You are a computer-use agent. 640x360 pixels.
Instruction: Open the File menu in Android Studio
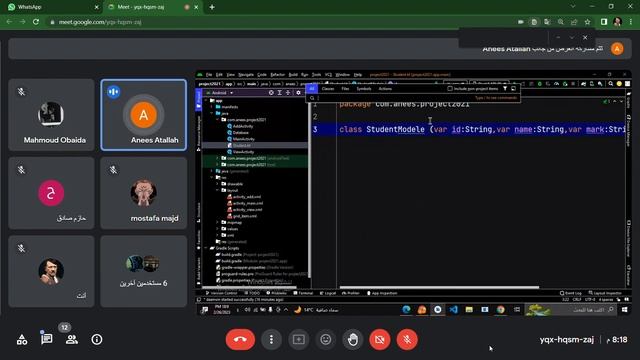pos(209,75)
